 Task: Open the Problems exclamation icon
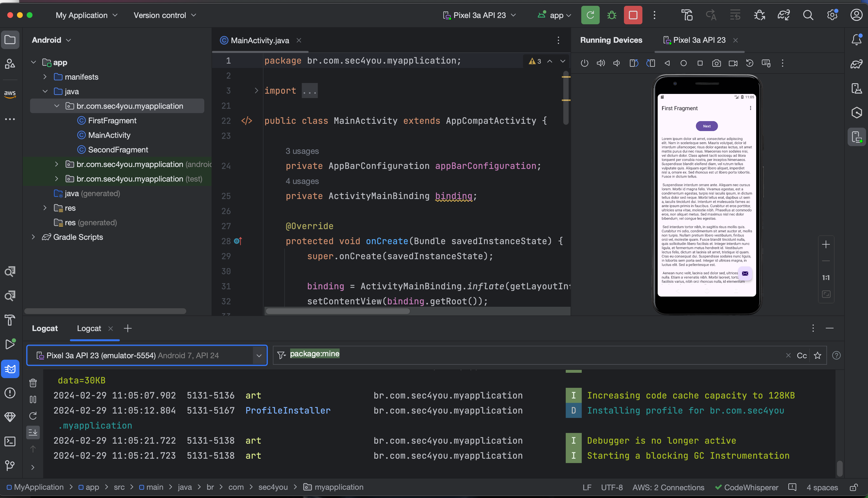(x=10, y=393)
